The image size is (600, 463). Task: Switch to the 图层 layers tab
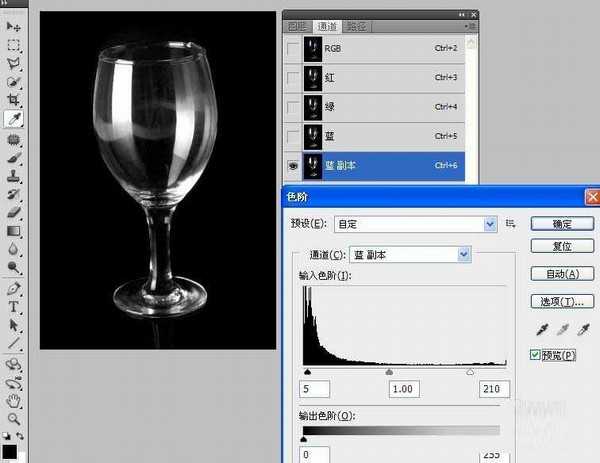tap(297, 27)
